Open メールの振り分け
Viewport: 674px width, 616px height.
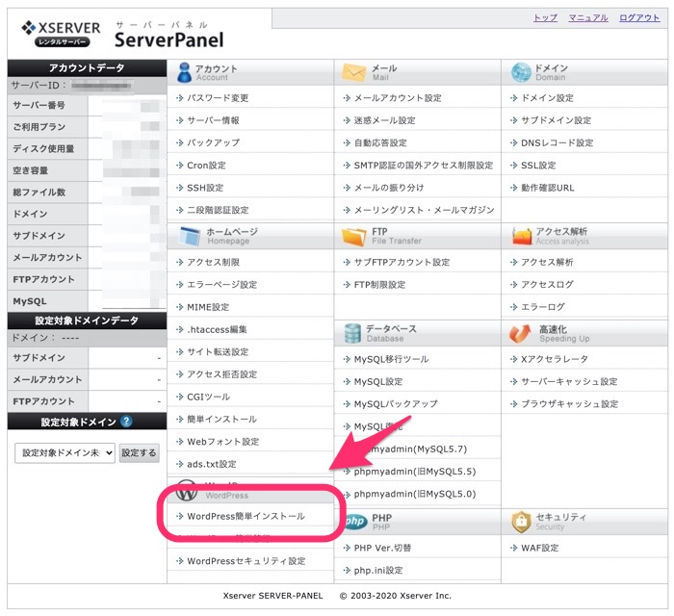tap(389, 188)
